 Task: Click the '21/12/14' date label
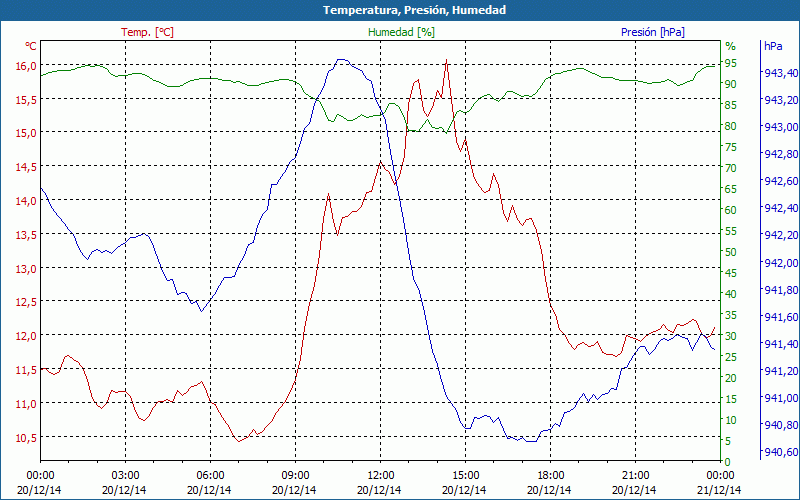click(x=719, y=490)
